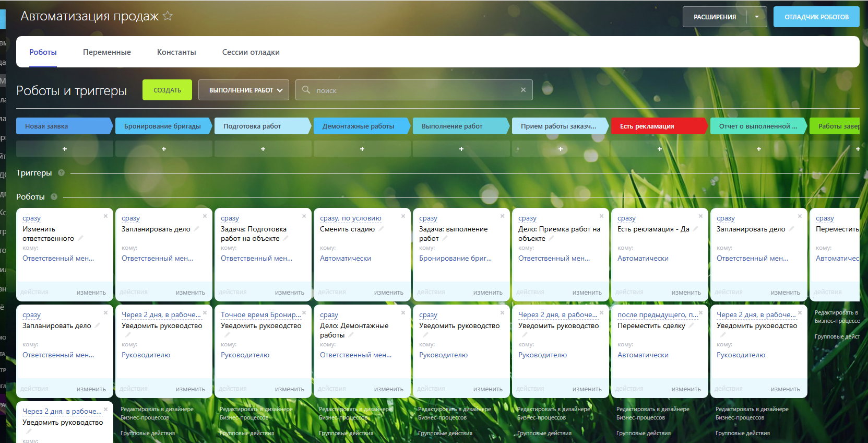
Task: Open the Переменные tab
Action: (107, 52)
